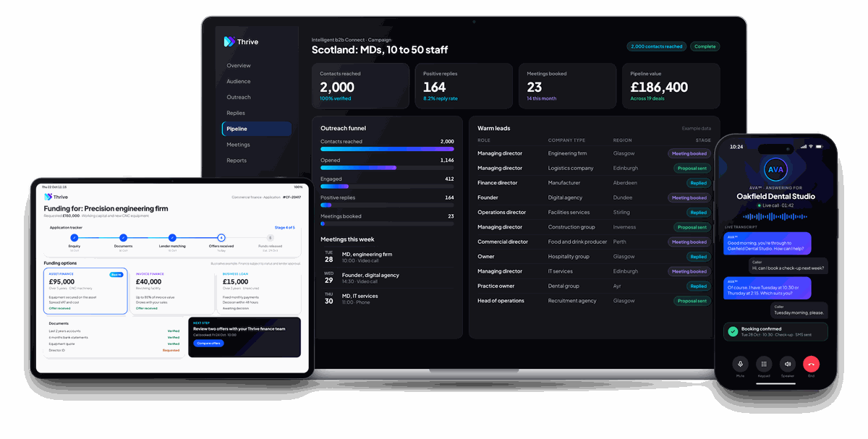Click Replied badge for Manufacturer row
Screen dimensions: 868x439
tap(698, 183)
